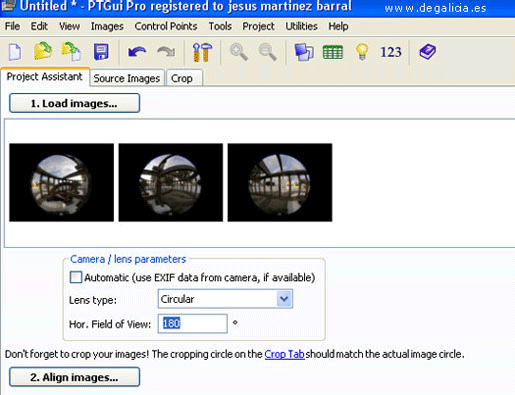
Task: Click the 2. Align images button
Action: (74, 377)
